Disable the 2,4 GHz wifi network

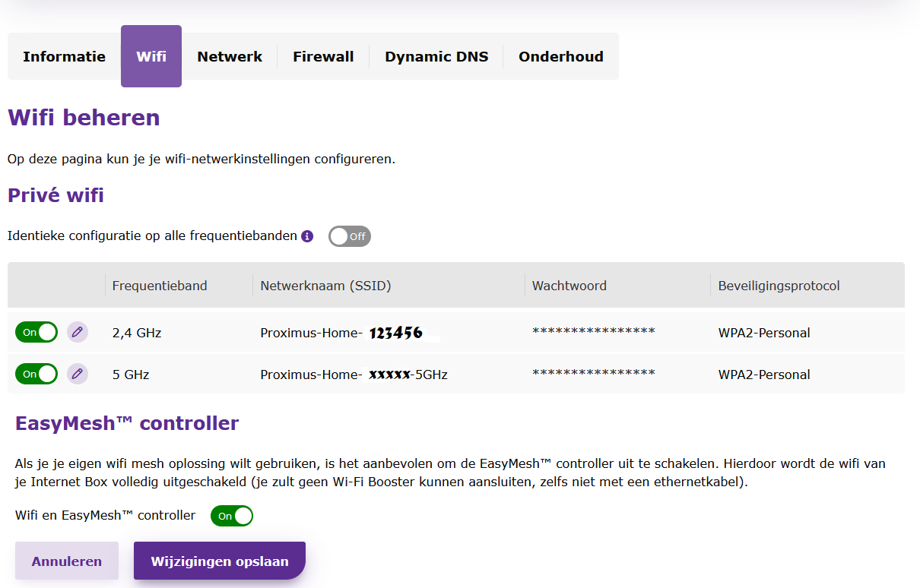tap(36, 332)
